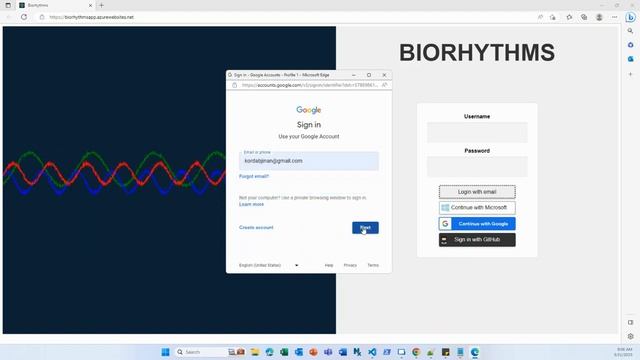Open the Favorites star icon
Viewport: 640px width, 360px height.
[569, 17]
